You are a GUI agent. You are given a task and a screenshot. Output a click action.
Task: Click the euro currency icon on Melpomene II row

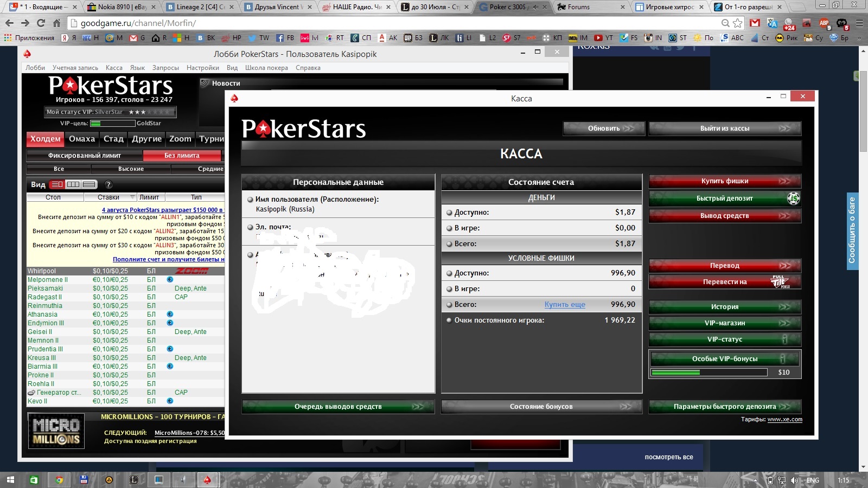pyautogui.click(x=170, y=280)
